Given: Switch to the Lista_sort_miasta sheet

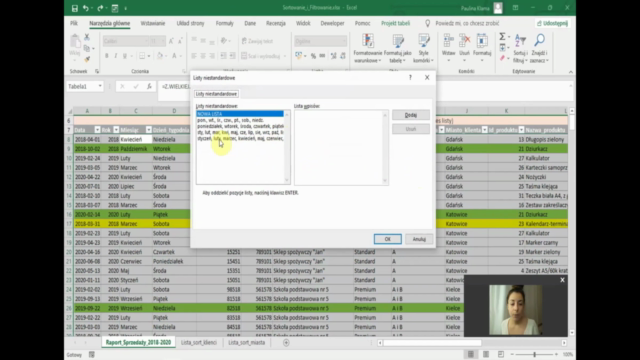Looking at the screenshot, I should pyautogui.click(x=247, y=342).
